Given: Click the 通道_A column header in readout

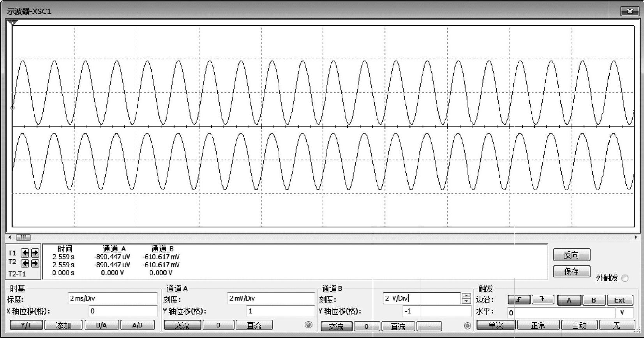Looking at the screenshot, I should pos(114,249).
